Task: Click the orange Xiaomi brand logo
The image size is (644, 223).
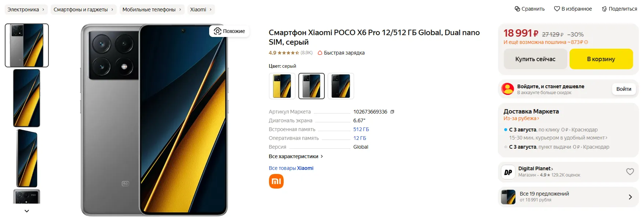Action: click(x=276, y=181)
